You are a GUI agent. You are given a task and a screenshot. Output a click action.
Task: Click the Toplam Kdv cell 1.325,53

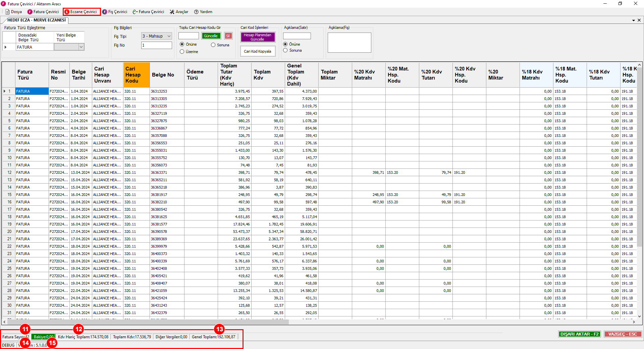click(x=268, y=291)
